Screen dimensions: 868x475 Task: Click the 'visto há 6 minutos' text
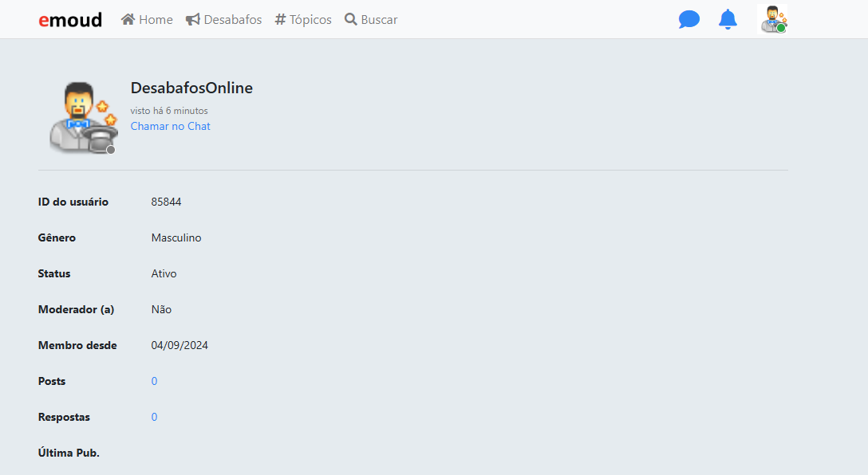(x=169, y=111)
